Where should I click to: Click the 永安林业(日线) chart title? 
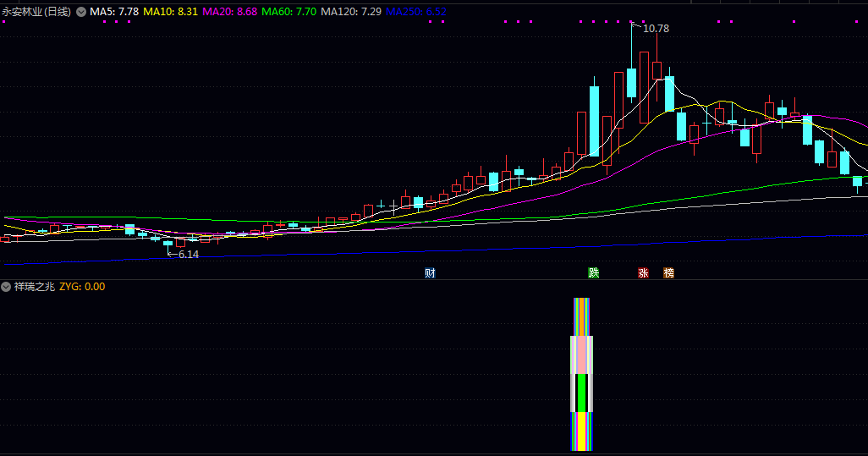coord(36,12)
